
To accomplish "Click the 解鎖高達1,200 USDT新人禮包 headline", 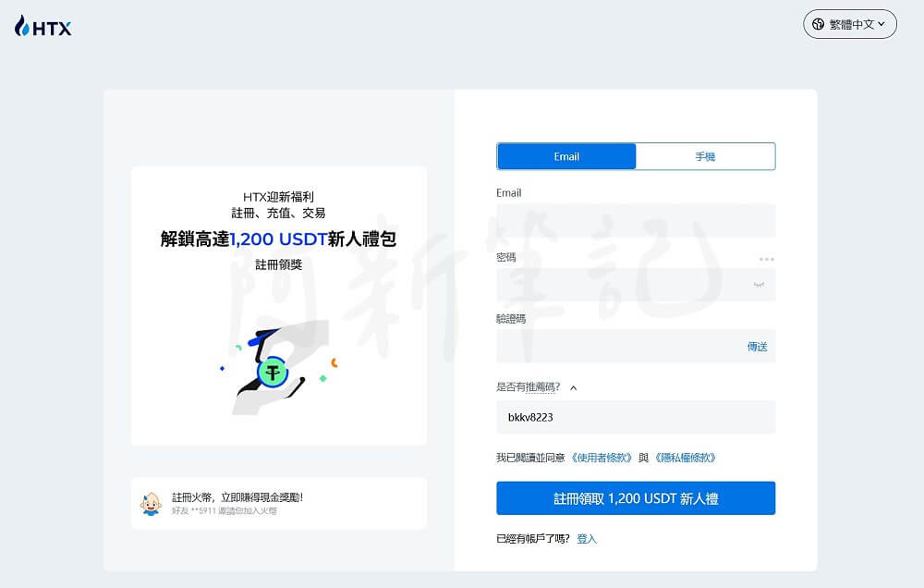I will [278, 239].
